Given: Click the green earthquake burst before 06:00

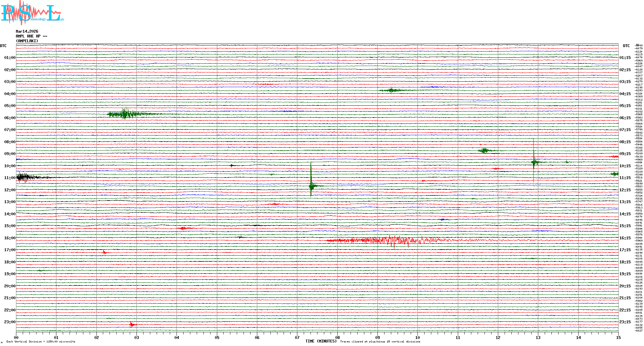Looking at the screenshot, I should [125, 114].
